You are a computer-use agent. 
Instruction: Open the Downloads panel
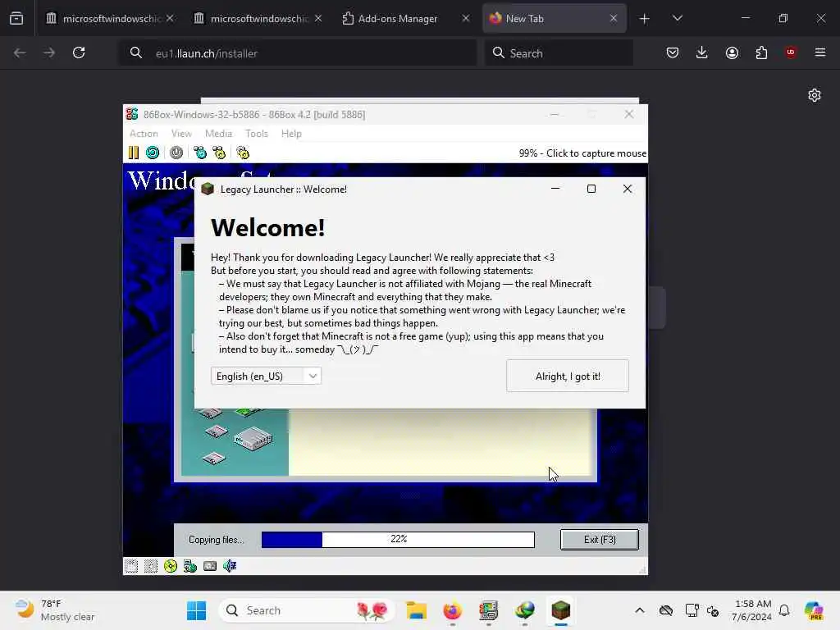point(702,52)
